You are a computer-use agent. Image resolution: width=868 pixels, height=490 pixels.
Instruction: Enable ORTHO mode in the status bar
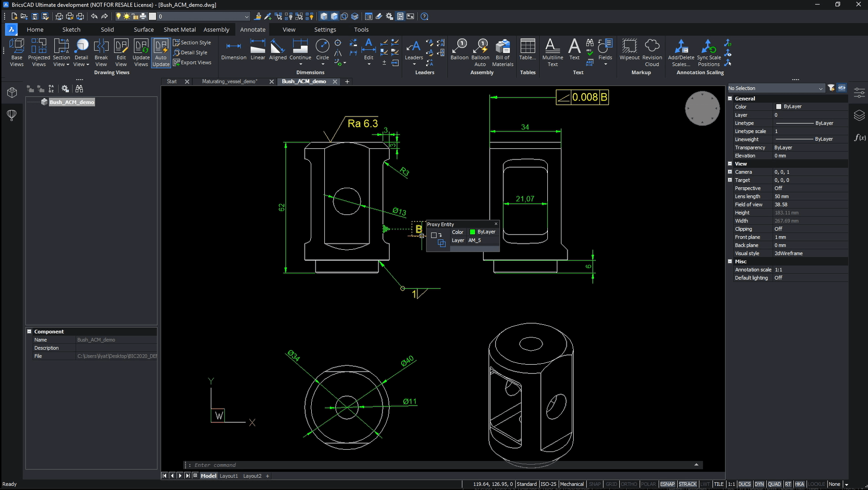point(629,484)
